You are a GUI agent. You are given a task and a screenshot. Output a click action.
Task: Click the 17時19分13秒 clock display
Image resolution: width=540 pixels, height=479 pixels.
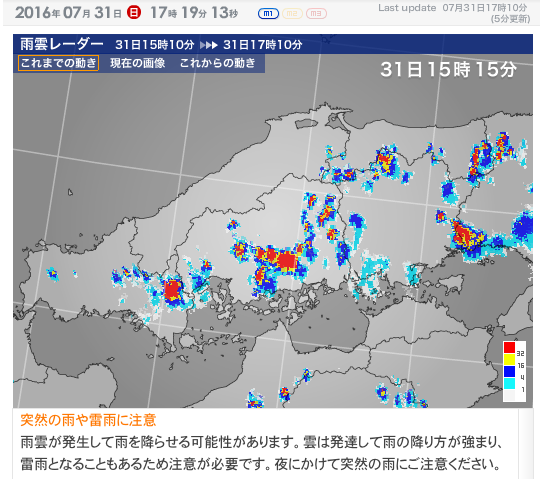point(194,13)
